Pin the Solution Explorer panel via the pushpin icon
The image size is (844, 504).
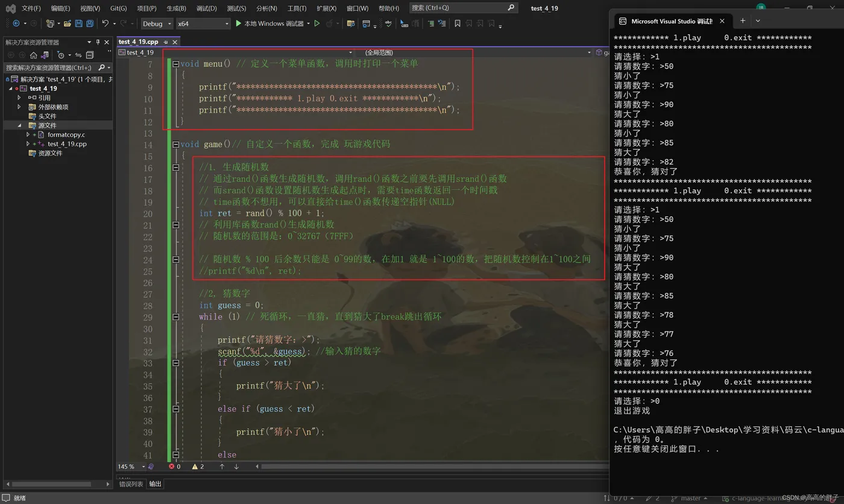point(98,42)
